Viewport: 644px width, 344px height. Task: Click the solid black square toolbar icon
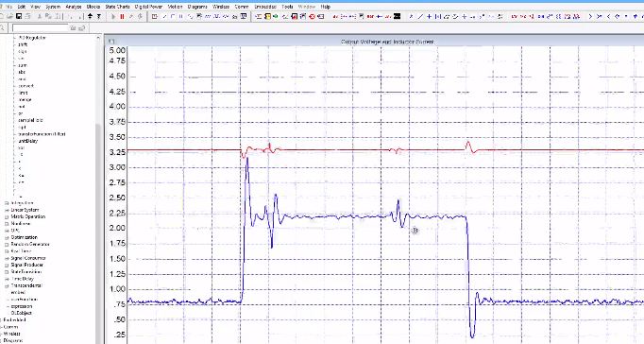[x=397, y=16]
